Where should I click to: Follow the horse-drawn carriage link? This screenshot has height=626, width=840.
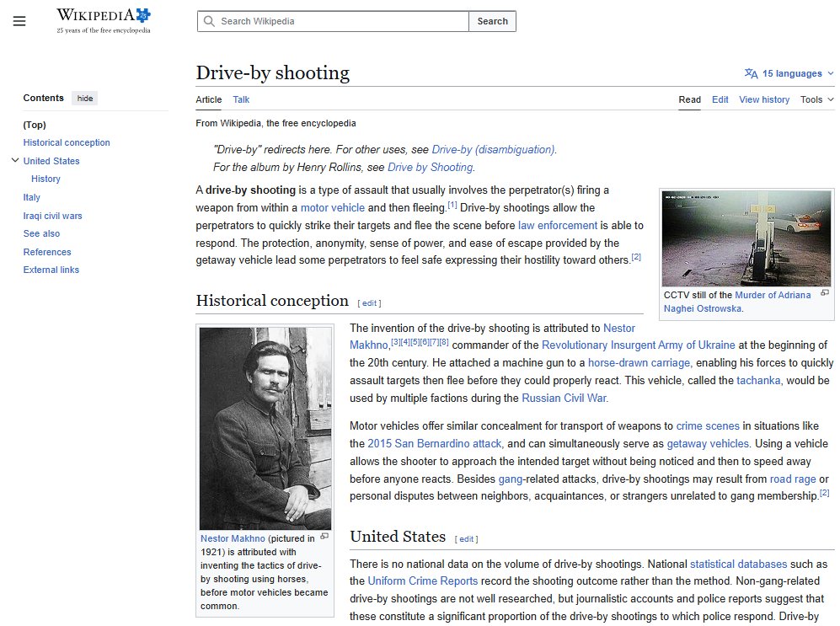639,362
